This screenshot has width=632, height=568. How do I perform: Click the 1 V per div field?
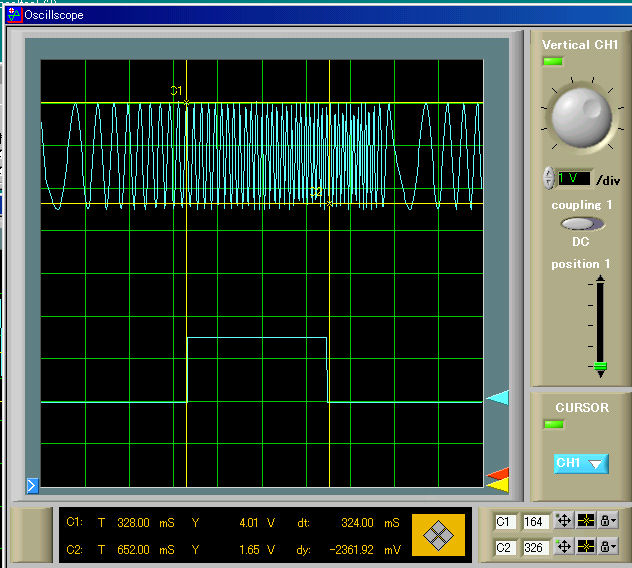point(574,178)
